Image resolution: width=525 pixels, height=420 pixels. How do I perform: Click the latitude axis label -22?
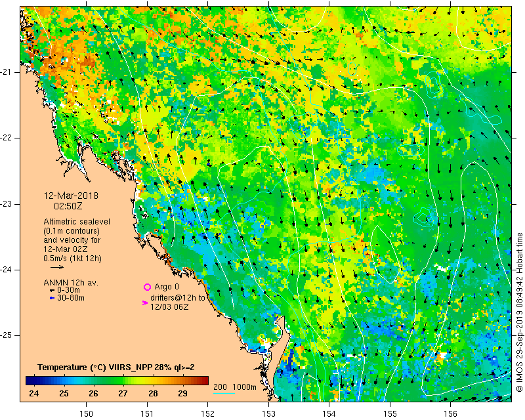(6, 138)
